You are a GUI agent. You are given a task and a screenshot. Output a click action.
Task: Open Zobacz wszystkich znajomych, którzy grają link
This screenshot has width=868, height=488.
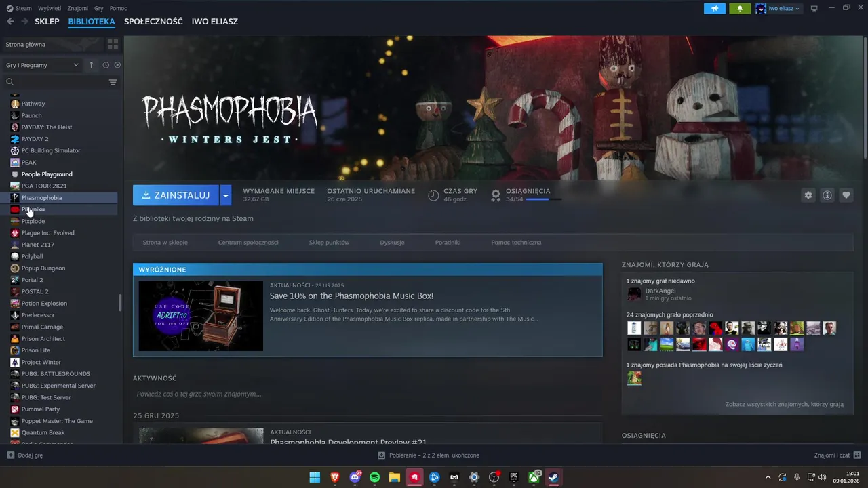coord(784,404)
